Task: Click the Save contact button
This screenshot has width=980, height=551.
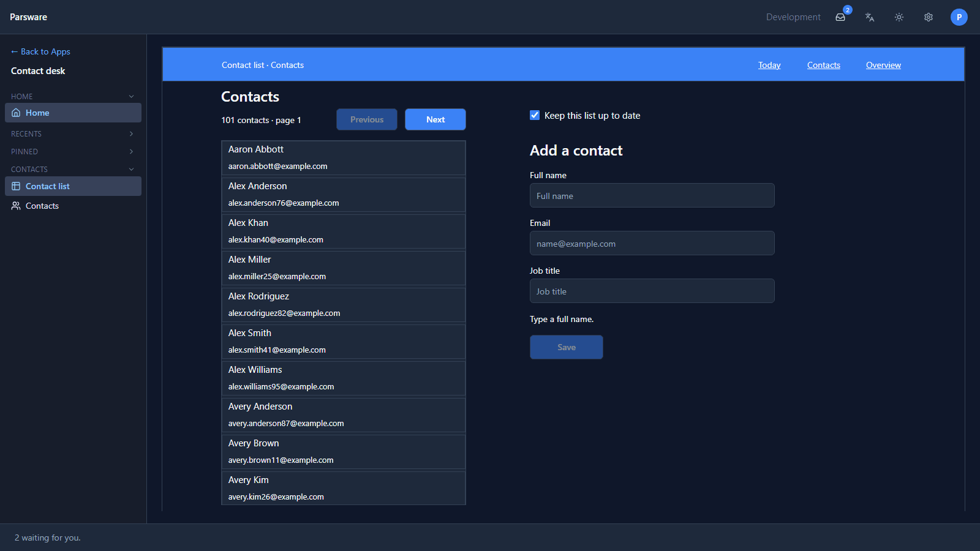Action: [567, 347]
